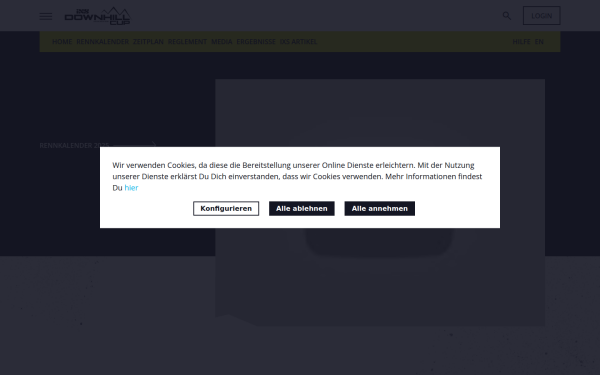
Task: Open ZEITPLAN menu item
Action: (x=148, y=42)
